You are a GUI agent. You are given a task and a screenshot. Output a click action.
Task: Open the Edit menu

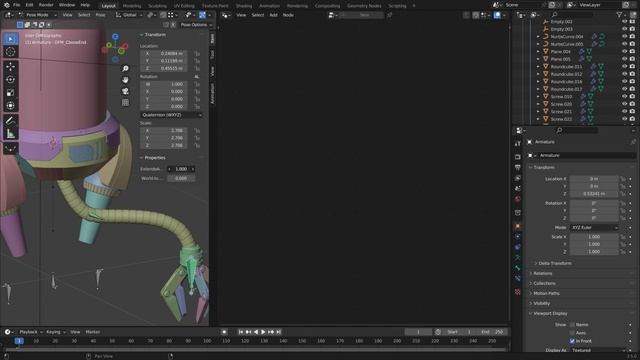29,5
